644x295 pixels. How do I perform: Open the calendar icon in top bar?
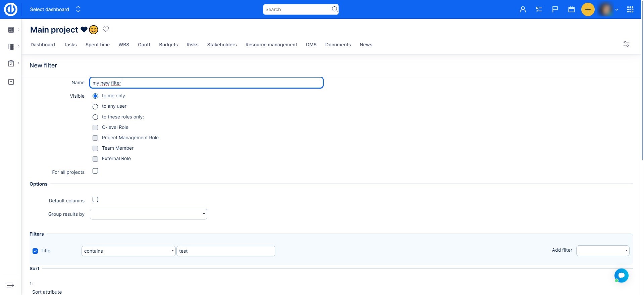coord(572,9)
